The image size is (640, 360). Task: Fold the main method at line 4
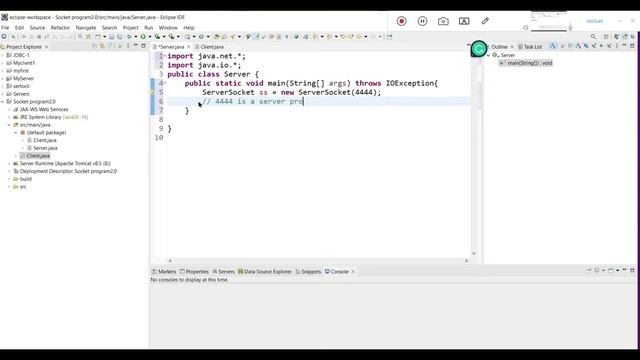coord(165,83)
